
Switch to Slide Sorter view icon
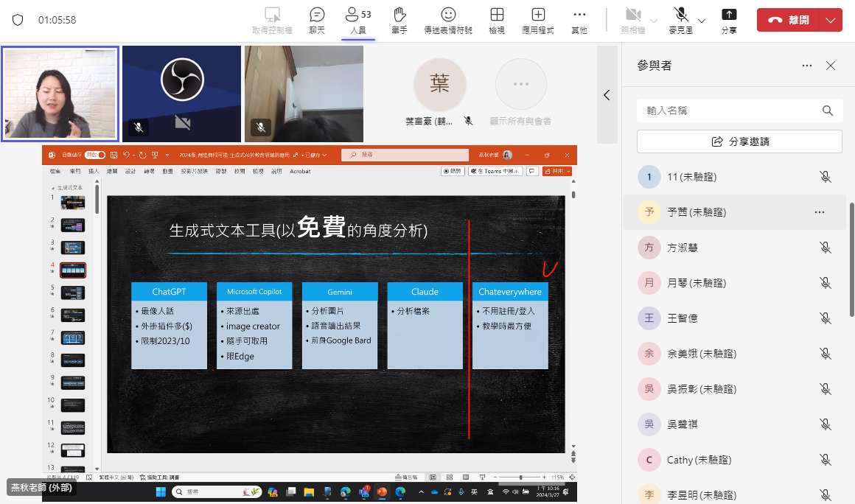(x=450, y=477)
